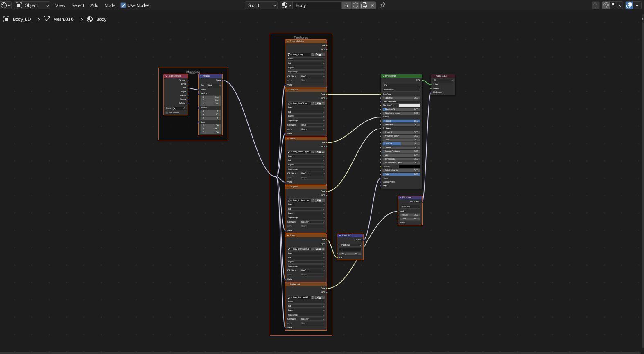
Task: Click the Strength slider in Normal Map node
Action: pyautogui.click(x=350, y=253)
